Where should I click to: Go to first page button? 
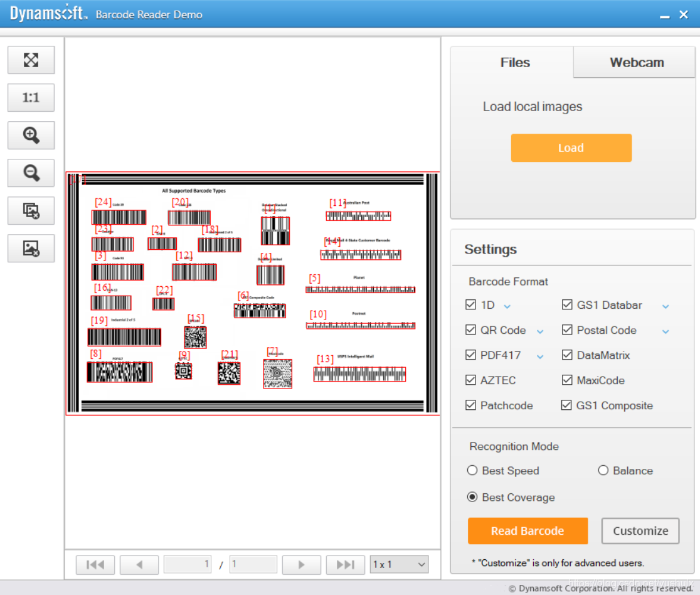(x=95, y=565)
